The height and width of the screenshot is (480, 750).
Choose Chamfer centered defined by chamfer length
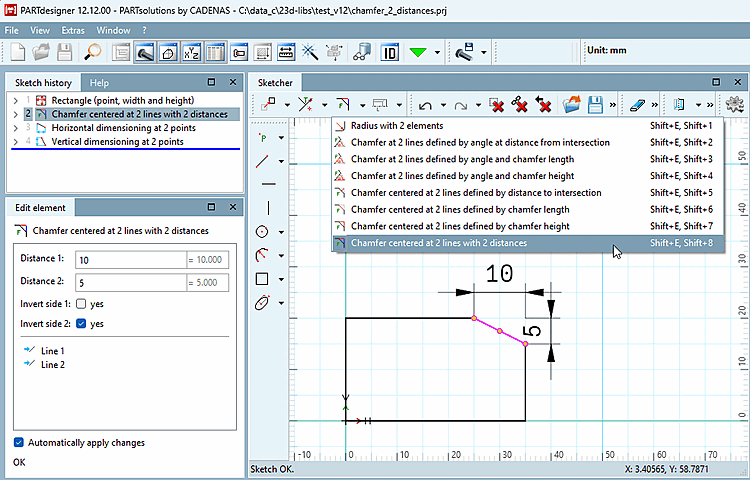click(x=528, y=209)
